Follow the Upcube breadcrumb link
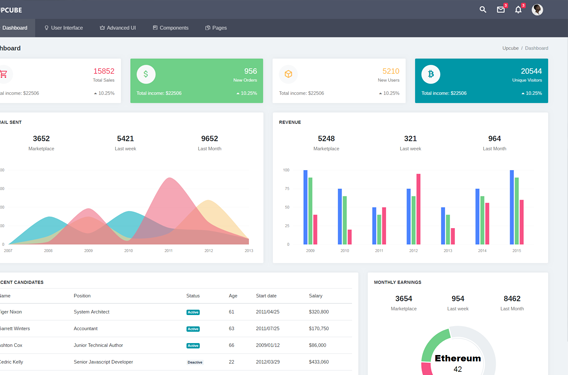Viewport: 568px width, 375px height. tap(510, 48)
